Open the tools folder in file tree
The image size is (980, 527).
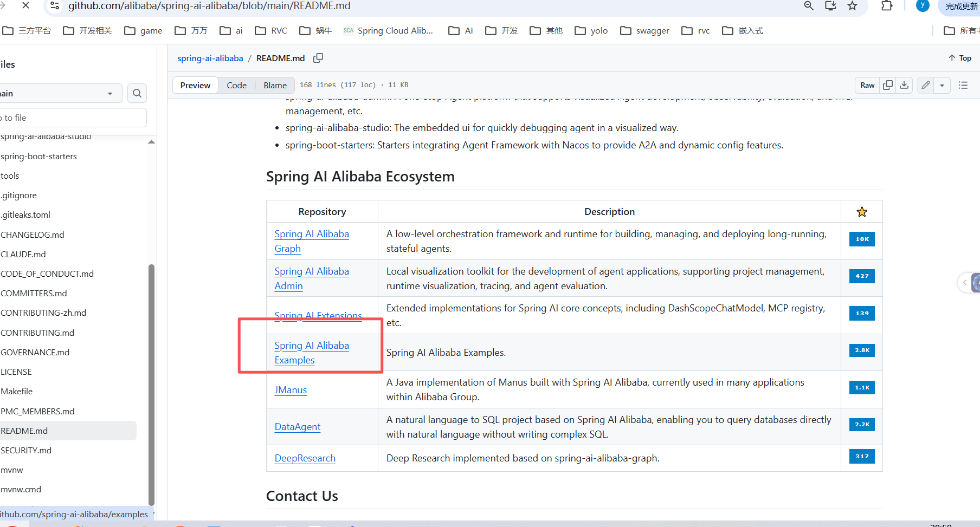click(x=10, y=175)
